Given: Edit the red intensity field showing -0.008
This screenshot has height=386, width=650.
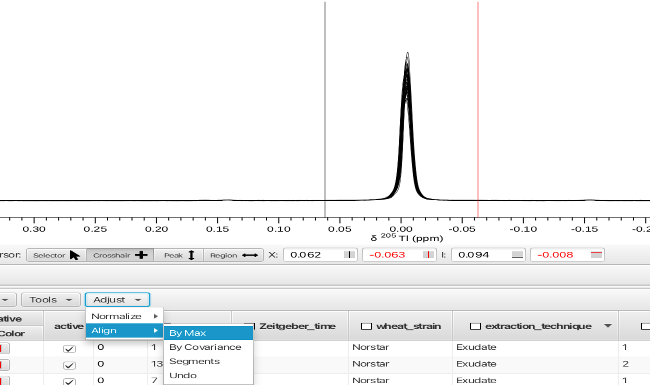Looking at the screenshot, I should coord(567,255).
